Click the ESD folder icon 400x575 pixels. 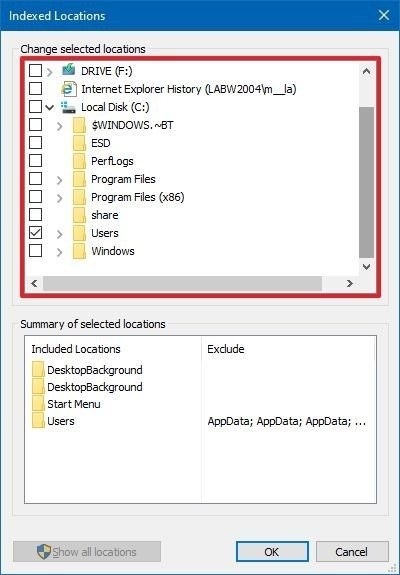point(79,143)
